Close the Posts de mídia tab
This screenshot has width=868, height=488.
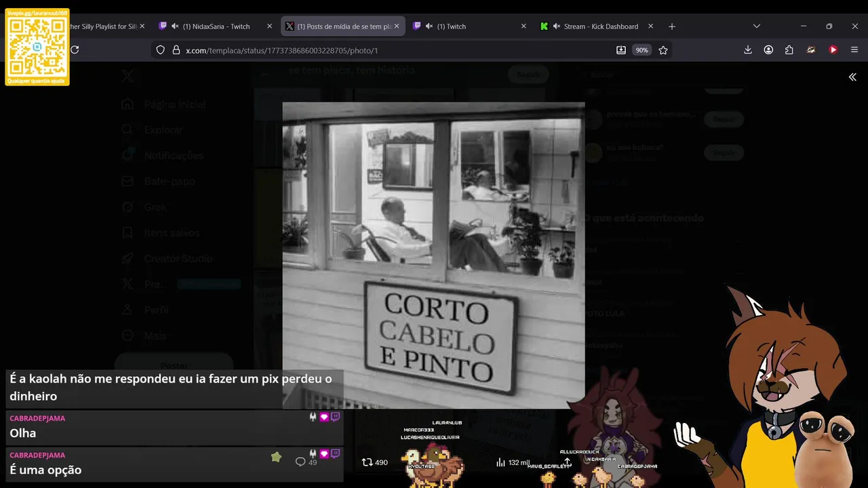click(397, 26)
